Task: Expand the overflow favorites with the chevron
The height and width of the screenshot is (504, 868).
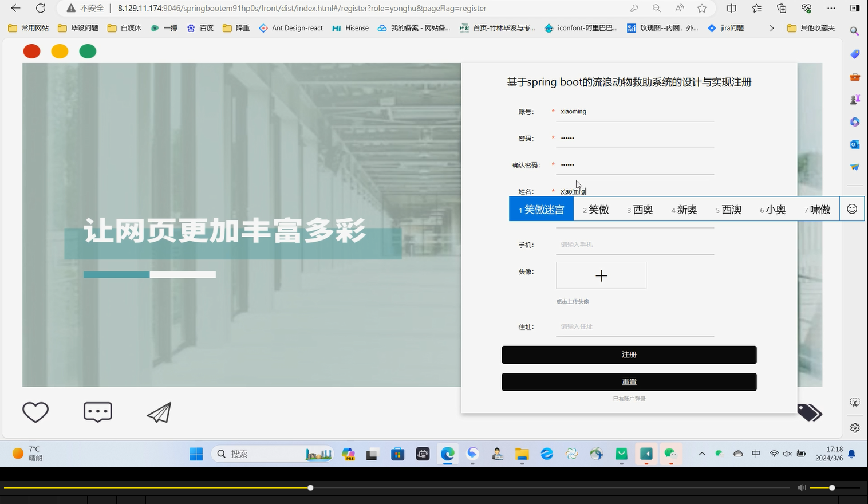Action: pyautogui.click(x=771, y=27)
